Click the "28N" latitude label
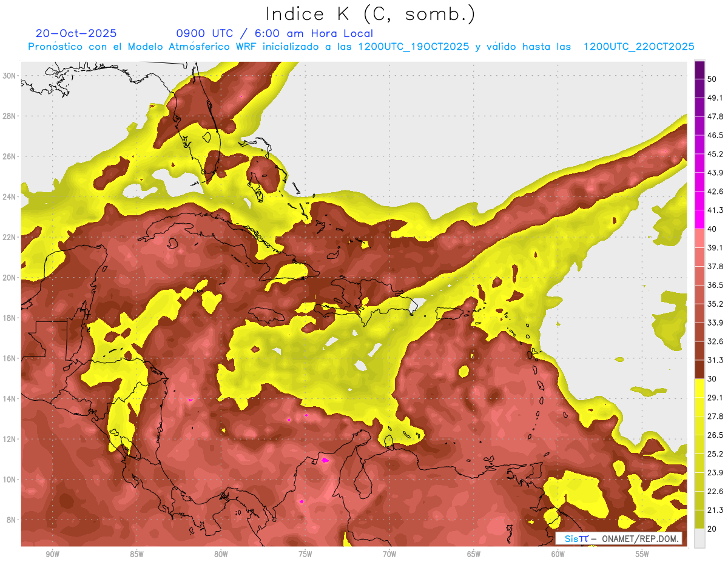Image resolution: width=728 pixels, height=562 pixels. point(10,116)
